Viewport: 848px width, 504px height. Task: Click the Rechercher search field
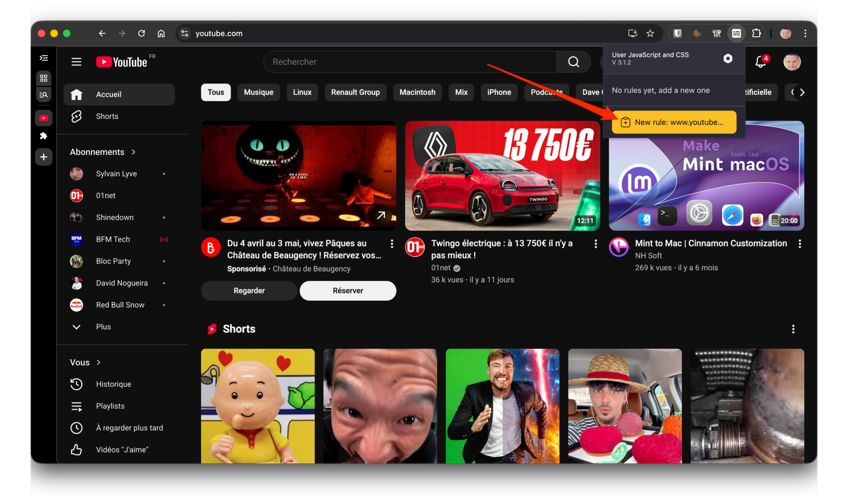(x=410, y=62)
